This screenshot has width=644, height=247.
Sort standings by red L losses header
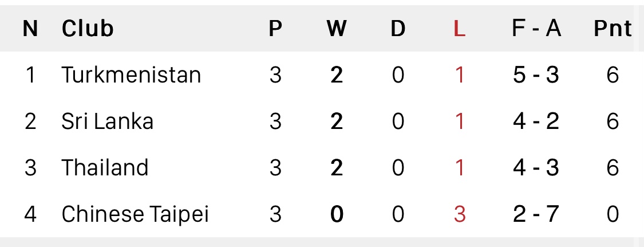pyautogui.click(x=459, y=29)
